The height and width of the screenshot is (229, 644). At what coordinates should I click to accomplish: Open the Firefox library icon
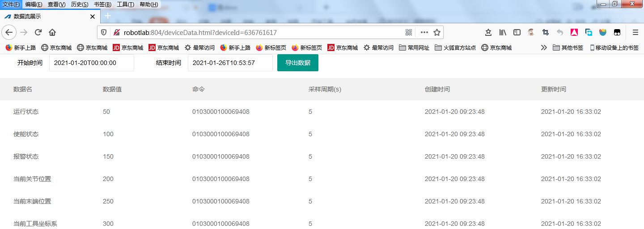503,32
